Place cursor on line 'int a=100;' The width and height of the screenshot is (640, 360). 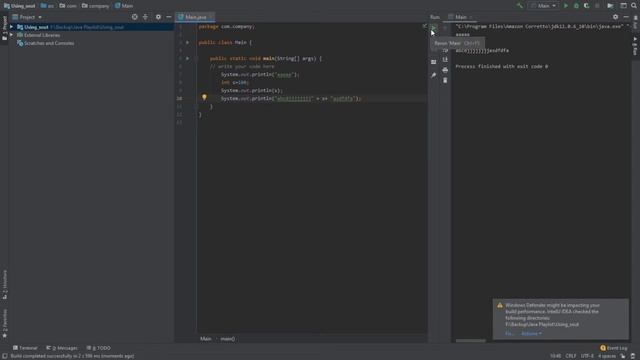click(235, 82)
